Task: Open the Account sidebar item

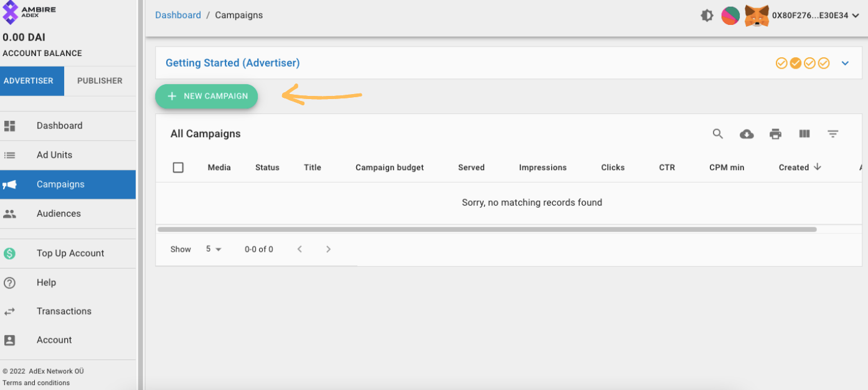Action: tap(68, 340)
